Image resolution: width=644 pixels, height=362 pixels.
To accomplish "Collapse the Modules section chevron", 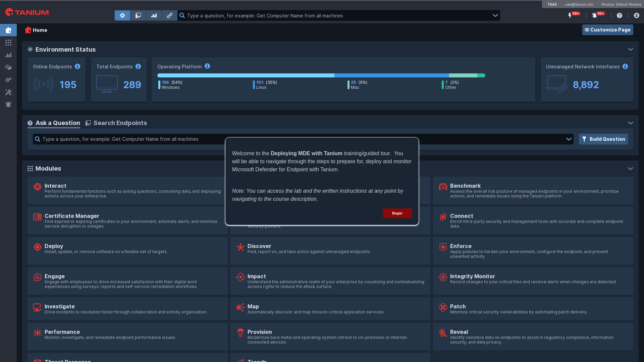I will pos(630,169).
